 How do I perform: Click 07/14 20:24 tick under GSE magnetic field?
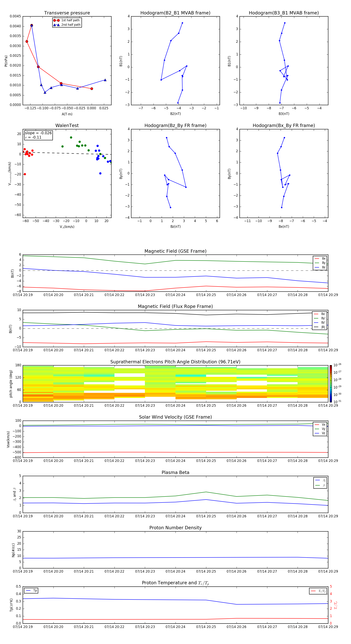pos(175,295)
